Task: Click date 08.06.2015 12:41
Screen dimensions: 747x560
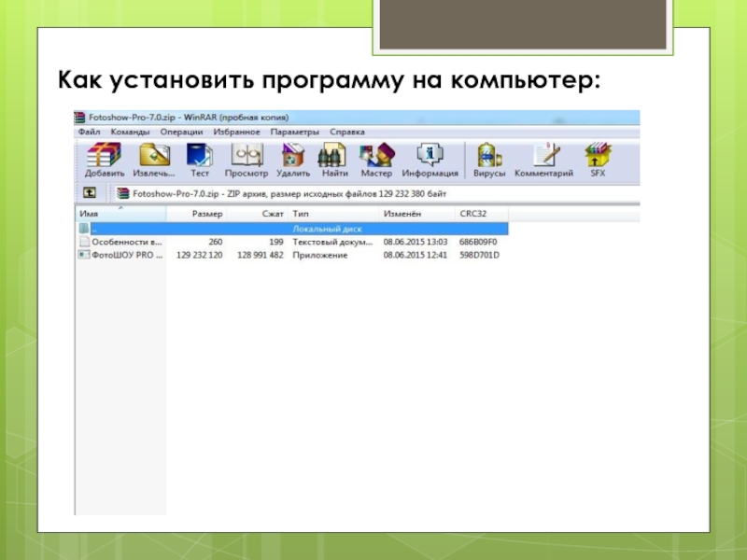Action: click(x=415, y=255)
